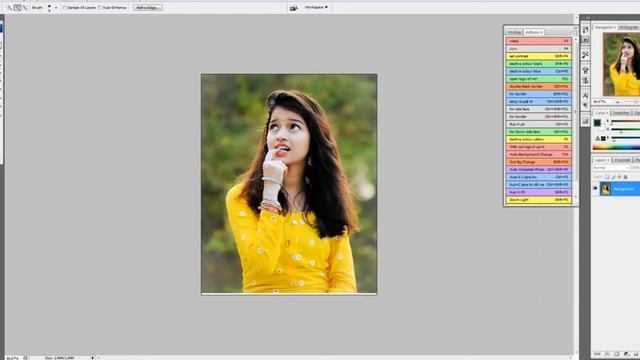Click the background color swatch in Color panel
640x360 pixels.
click(602, 127)
